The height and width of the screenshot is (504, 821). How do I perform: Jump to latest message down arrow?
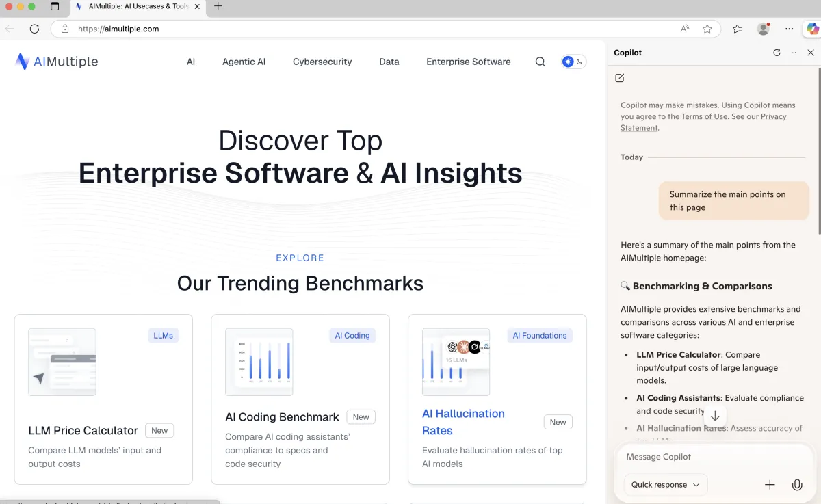click(715, 416)
